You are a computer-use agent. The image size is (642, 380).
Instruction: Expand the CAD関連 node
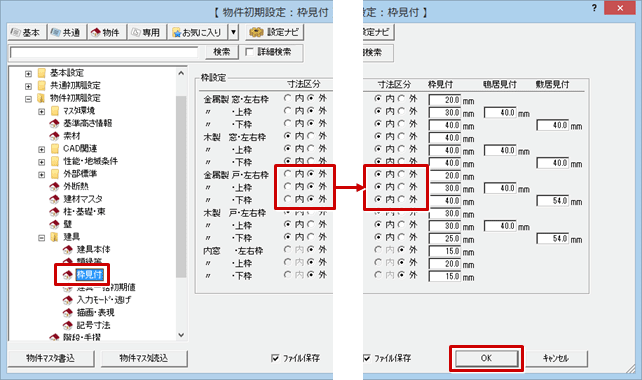point(41,149)
